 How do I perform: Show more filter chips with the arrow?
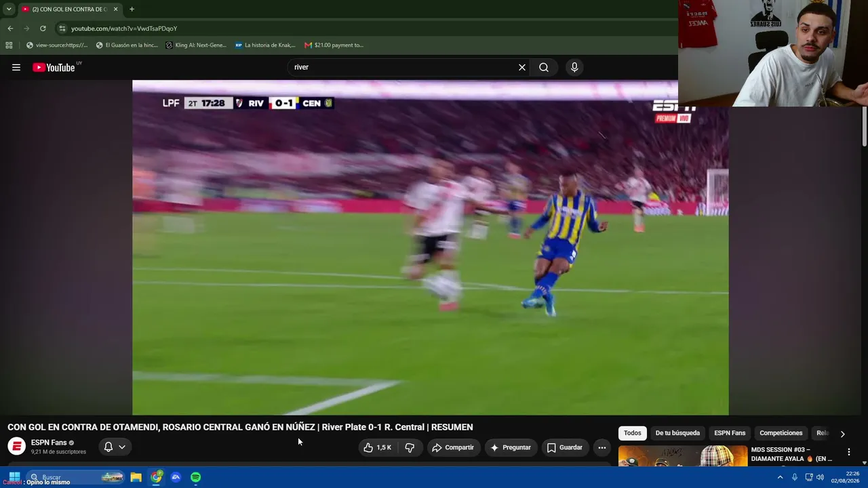tap(842, 434)
